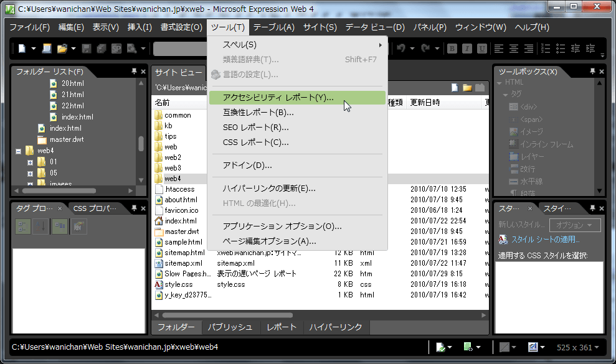Expand the 01 folder in Folder List
The image size is (616, 364).
pyautogui.click(x=31, y=162)
